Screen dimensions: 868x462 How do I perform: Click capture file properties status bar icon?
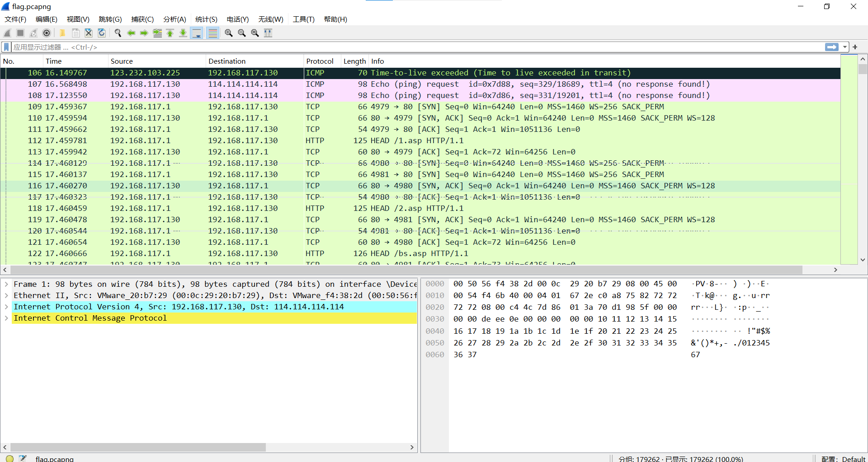23,458
